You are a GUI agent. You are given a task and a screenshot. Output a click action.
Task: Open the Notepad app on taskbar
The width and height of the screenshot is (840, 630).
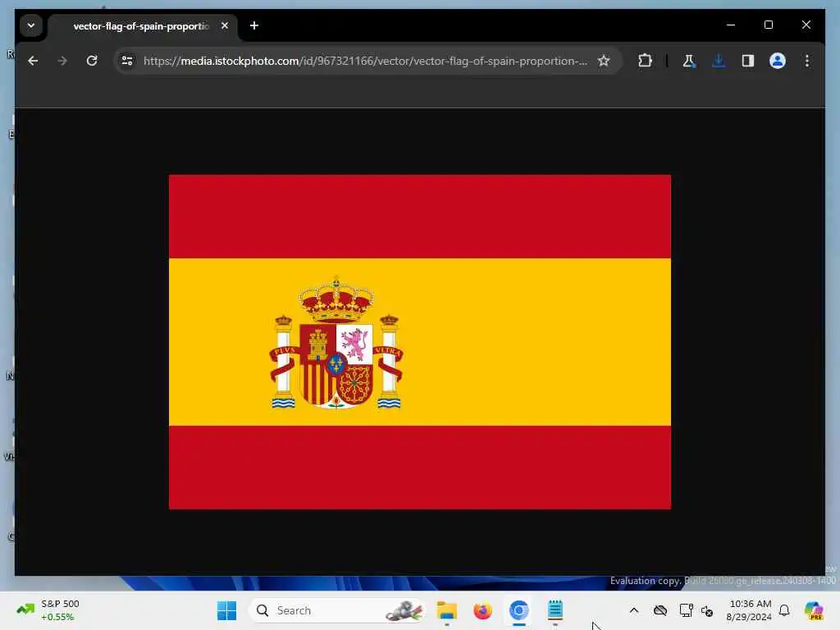coord(555,610)
